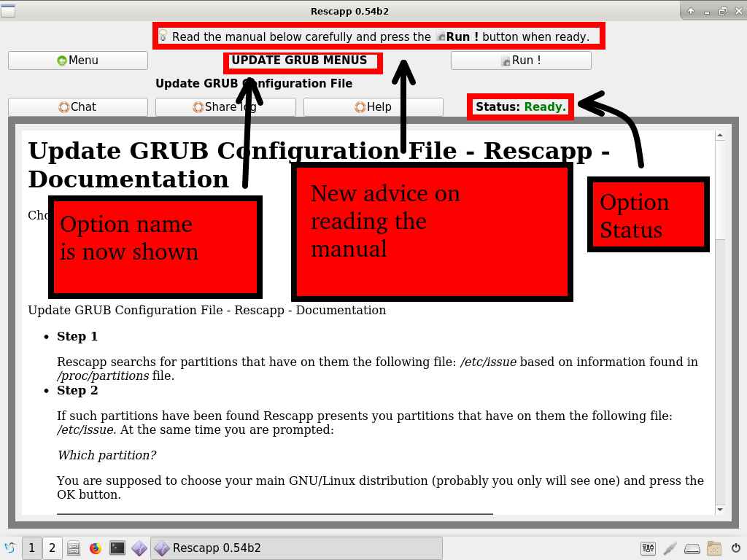Click the keyboard layout tray icon

tap(648, 548)
